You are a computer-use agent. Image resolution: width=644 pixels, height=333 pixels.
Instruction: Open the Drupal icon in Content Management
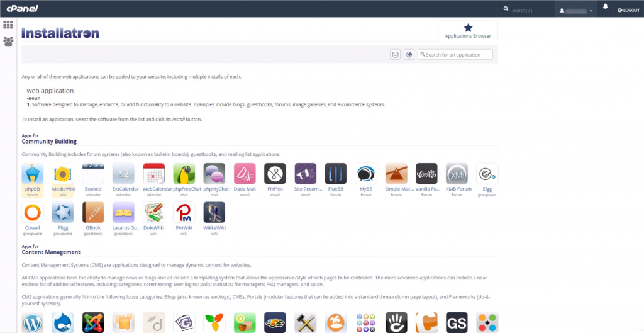click(x=63, y=322)
